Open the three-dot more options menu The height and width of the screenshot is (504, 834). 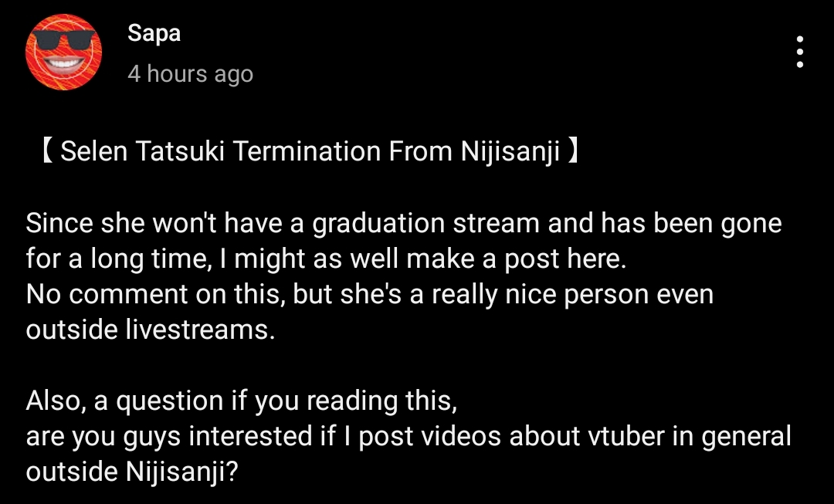(799, 52)
